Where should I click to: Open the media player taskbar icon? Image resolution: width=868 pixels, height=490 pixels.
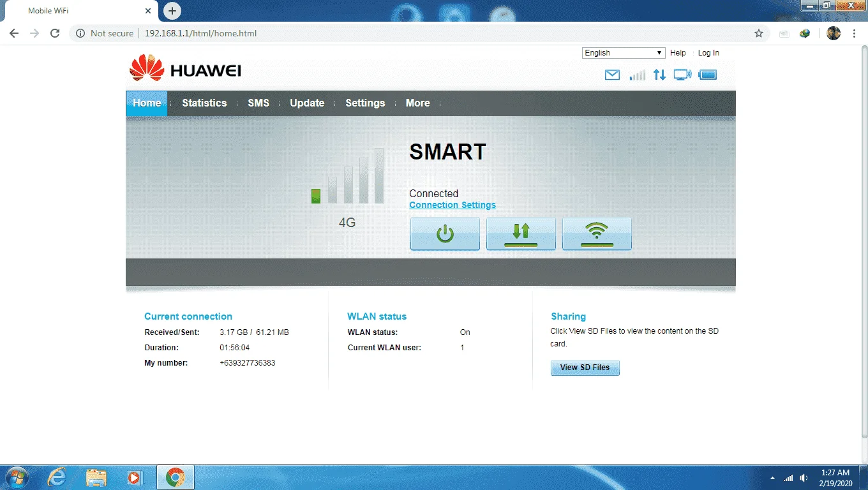[135, 477]
